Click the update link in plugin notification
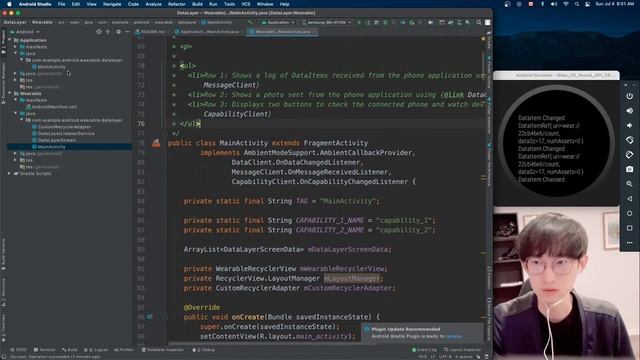This screenshot has height=360, width=640. pos(453,336)
